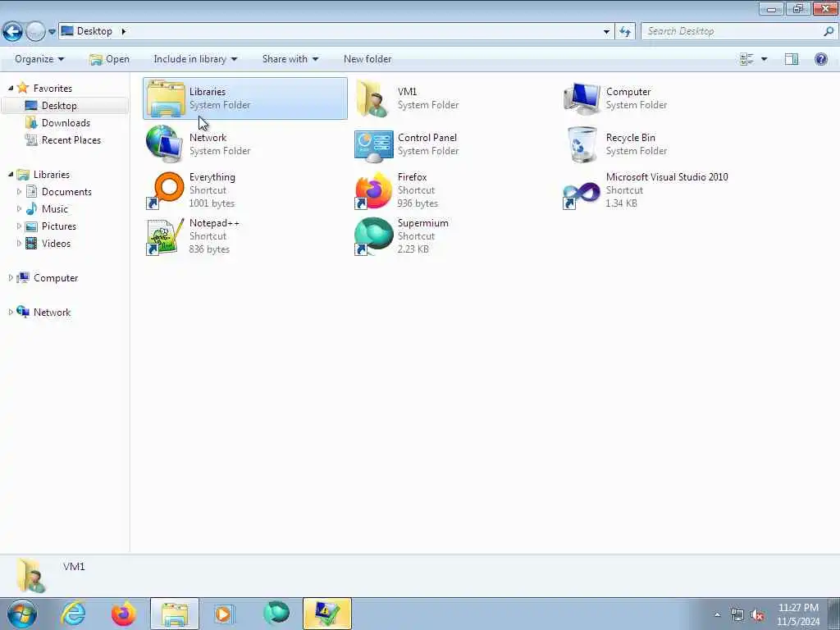Viewport: 840px width, 630px height.
Task: Click the Show desktop strip at taskbar end
Action: 833,614
